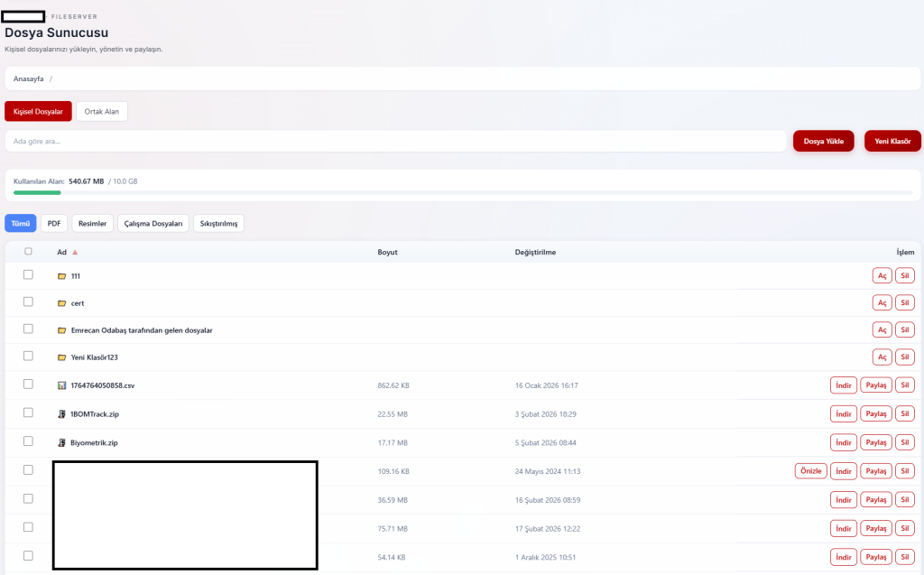Create a folder with Yeni Klasör
924x575 pixels.
[x=892, y=142]
